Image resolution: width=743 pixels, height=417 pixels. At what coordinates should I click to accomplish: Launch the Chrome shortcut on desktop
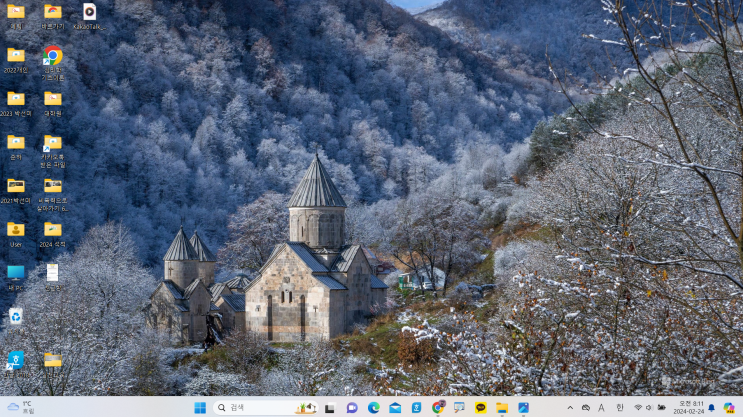tap(53, 63)
